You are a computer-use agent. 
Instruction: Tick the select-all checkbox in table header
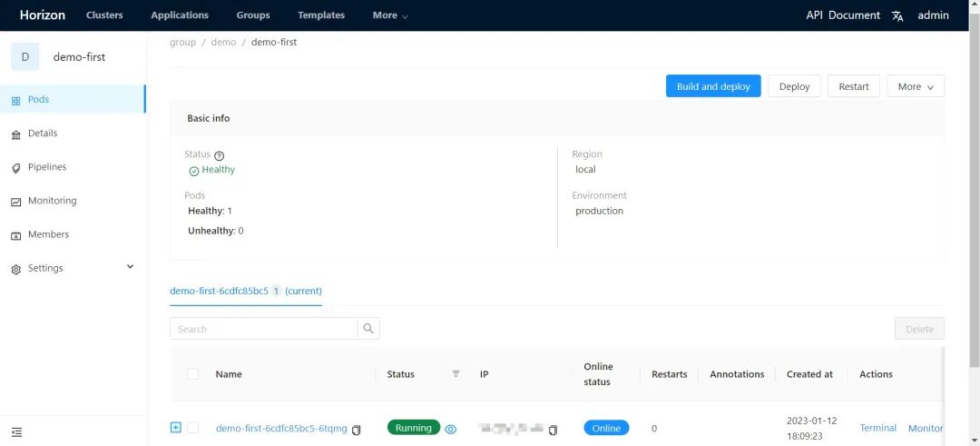point(192,374)
